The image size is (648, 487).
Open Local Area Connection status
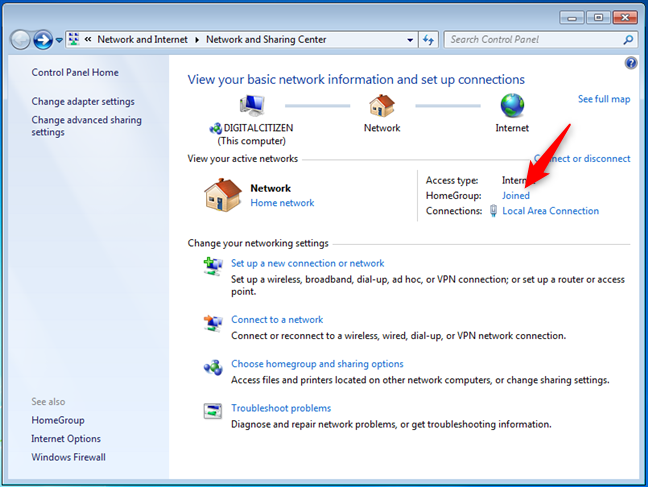click(x=550, y=211)
